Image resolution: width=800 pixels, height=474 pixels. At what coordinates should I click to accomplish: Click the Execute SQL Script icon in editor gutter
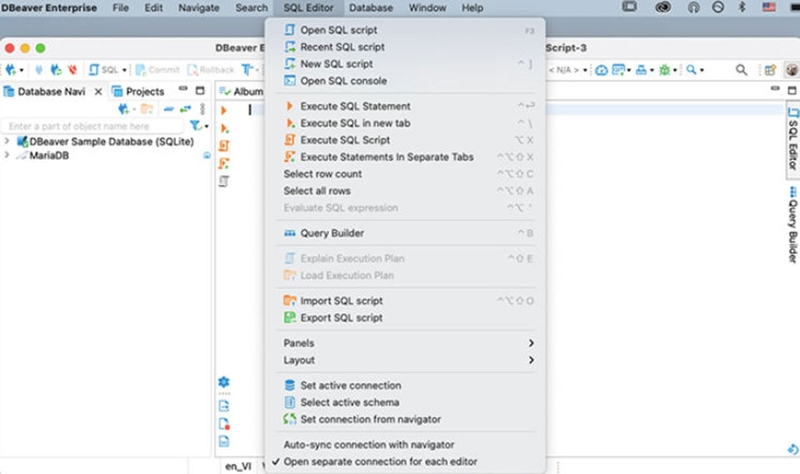(x=223, y=145)
